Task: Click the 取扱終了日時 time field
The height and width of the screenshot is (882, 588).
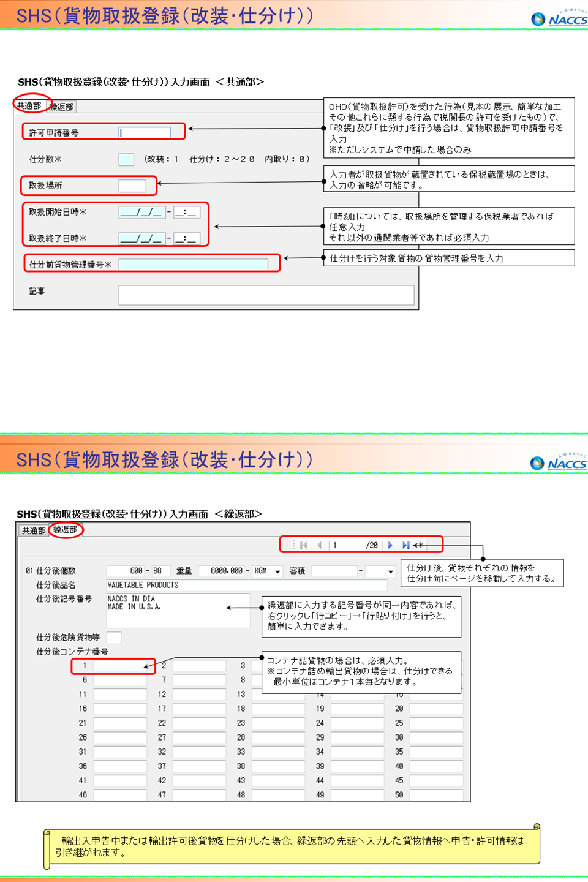Action: 187,239
